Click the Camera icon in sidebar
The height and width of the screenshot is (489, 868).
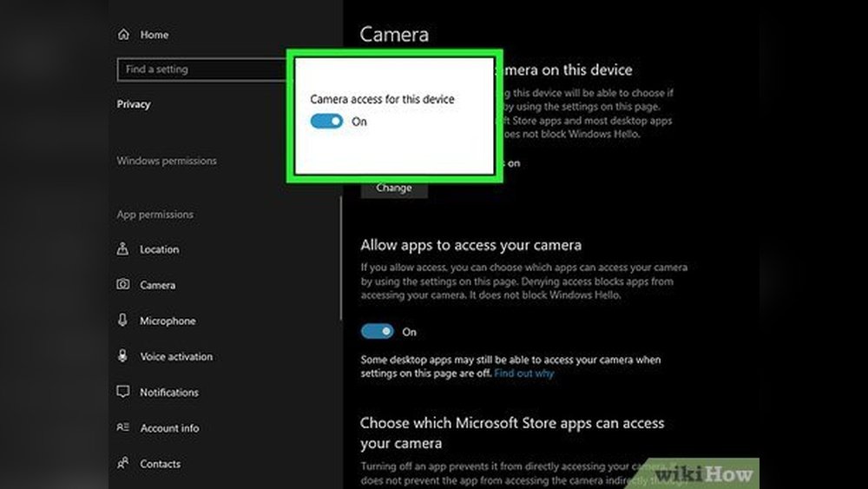coord(123,284)
